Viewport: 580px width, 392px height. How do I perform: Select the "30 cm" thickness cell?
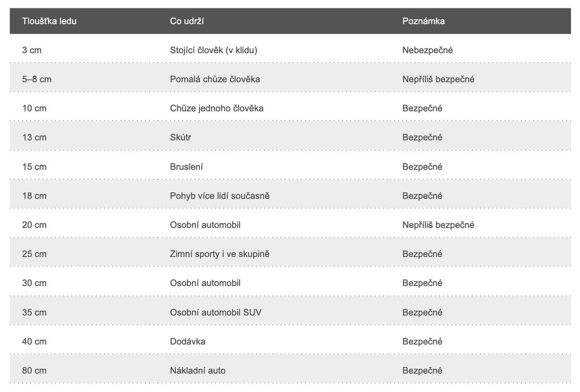click(x=34, y=283)
